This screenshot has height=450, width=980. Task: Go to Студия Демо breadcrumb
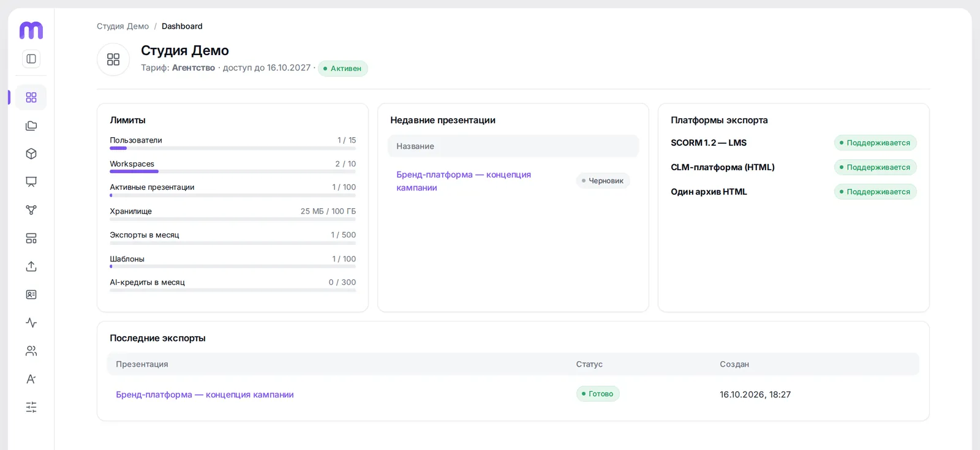click(123, 26)
